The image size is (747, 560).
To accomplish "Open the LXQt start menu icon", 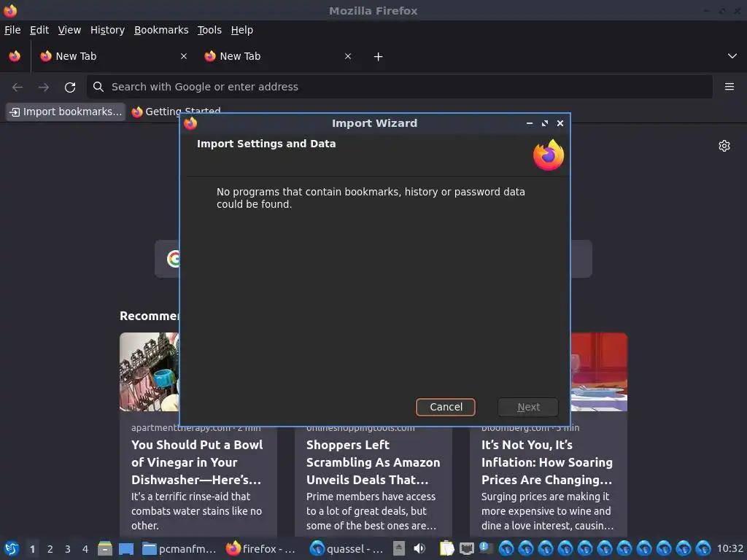I will tap(12, 548).
